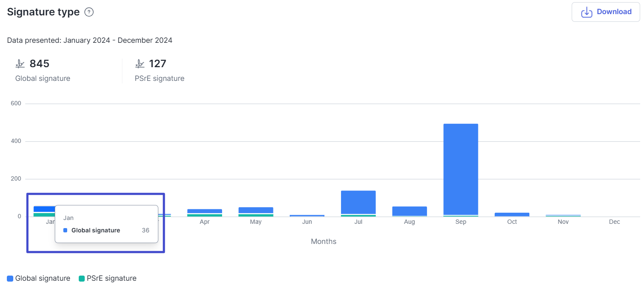644x291 pixels.
Task: Click the 127 PSrE signature total
Action: point(157,64)
